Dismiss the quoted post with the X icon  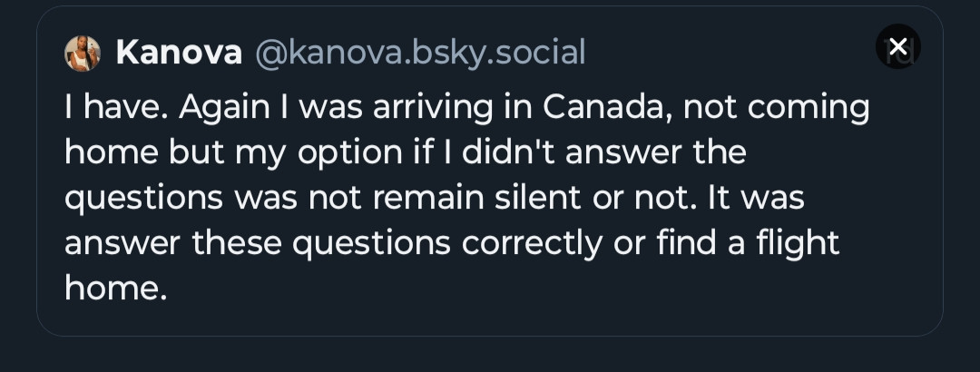point(897,46)
